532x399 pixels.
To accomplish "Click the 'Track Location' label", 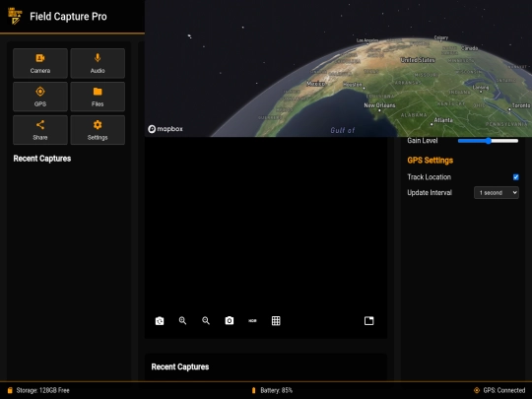I will [429, 177].
